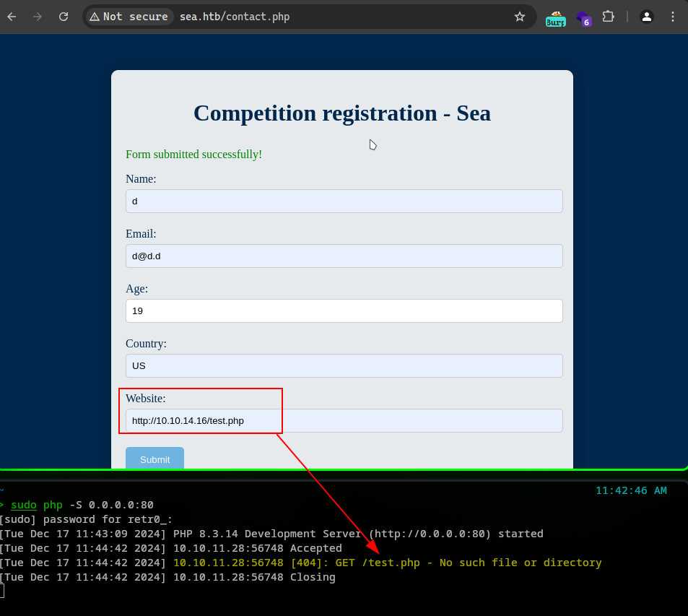This screenshot has height=616, width=688.
Task: Click into the Name input field
Action: coord(344,201)
